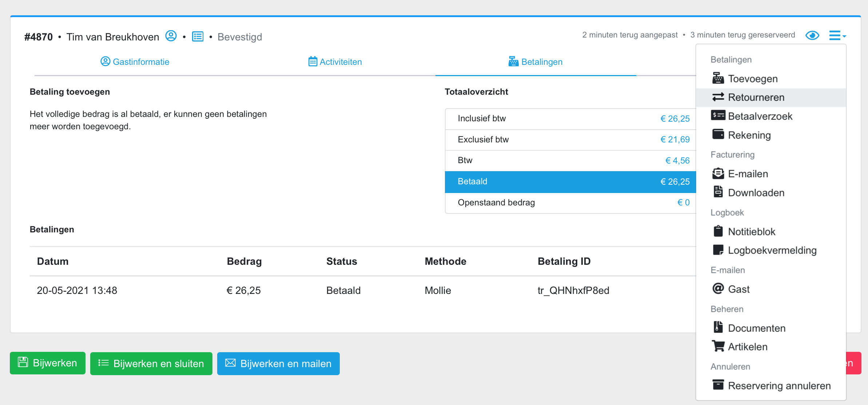This screenshot has width=868, height=405.
Task: Click the Betaalverzoek card icon
Action: point(718,115)
